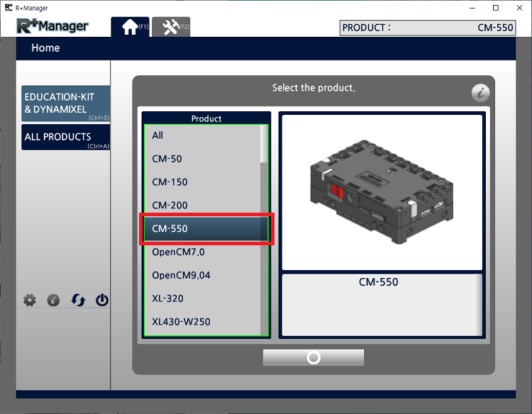The width and height of the screenshot is (532, 414).
Task: Switch to the tools tab with wrench icon
Action: tap(171, 27)
